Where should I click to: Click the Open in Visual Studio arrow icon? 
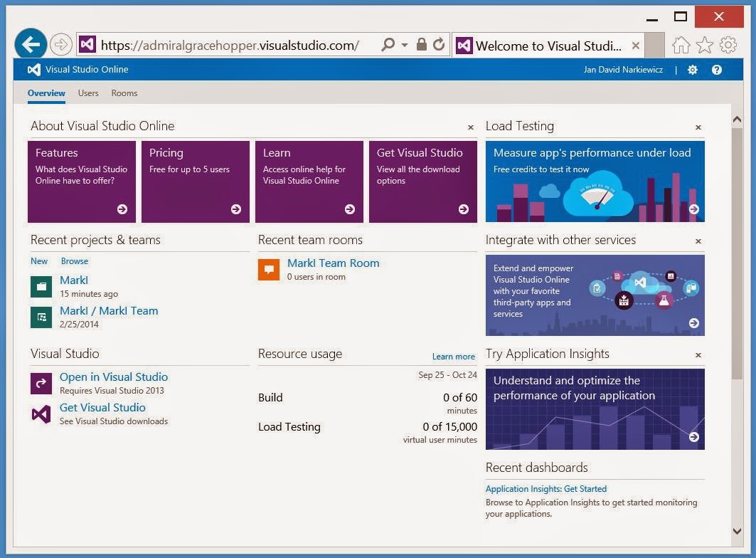coord(41,383)
